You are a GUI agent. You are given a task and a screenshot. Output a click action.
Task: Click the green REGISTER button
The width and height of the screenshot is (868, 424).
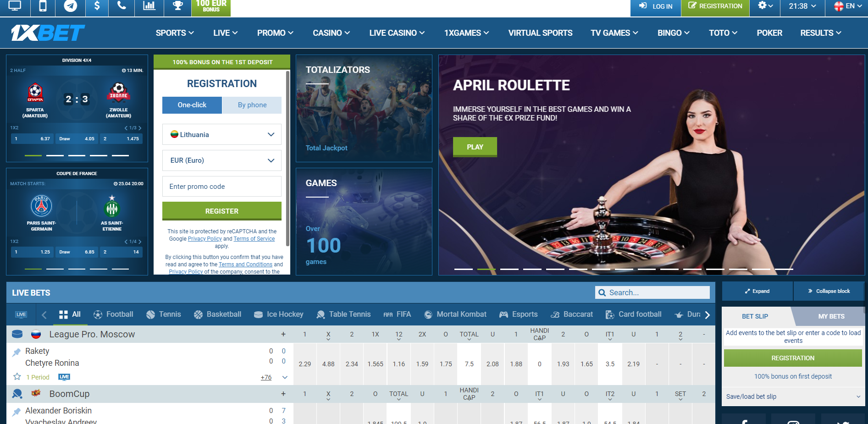[222, 211]
